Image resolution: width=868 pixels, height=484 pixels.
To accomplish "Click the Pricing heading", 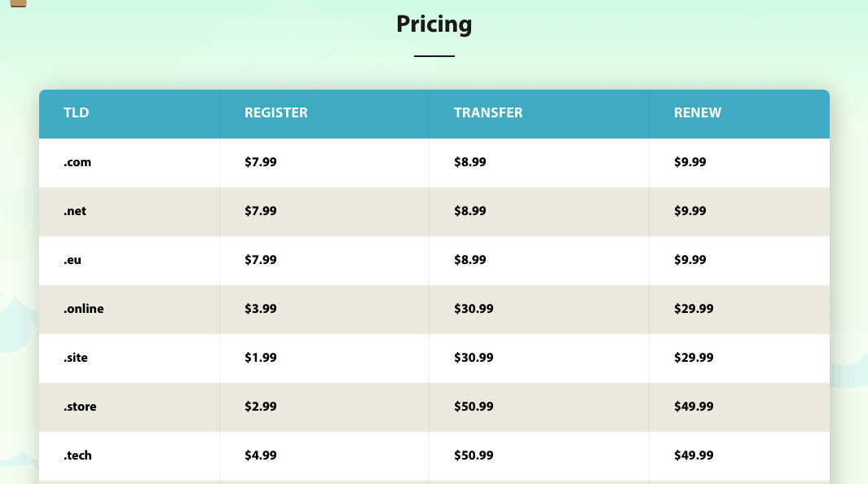I will [x=434, y=24].
